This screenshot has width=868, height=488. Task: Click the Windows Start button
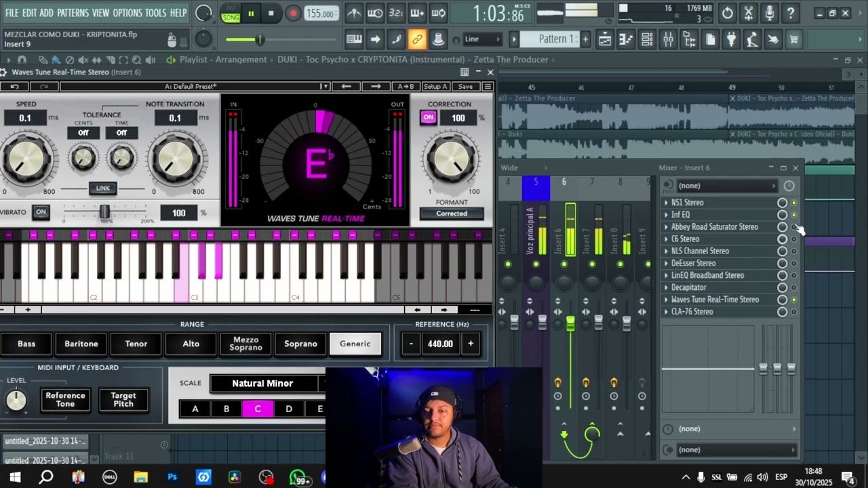click(x=14, y=477)
